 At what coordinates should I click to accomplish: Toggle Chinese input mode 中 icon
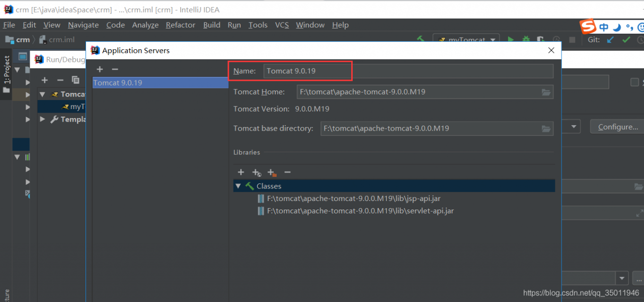[x=604, y=27]
